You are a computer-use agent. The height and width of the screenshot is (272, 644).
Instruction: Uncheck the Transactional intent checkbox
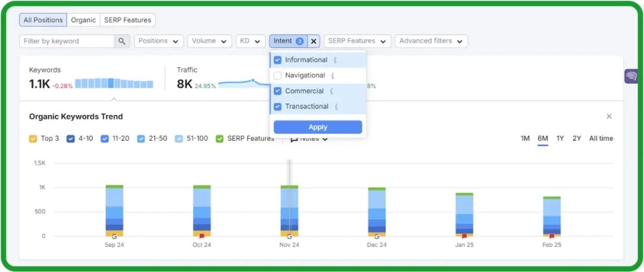pyautogui.click(x=278, y=107)
